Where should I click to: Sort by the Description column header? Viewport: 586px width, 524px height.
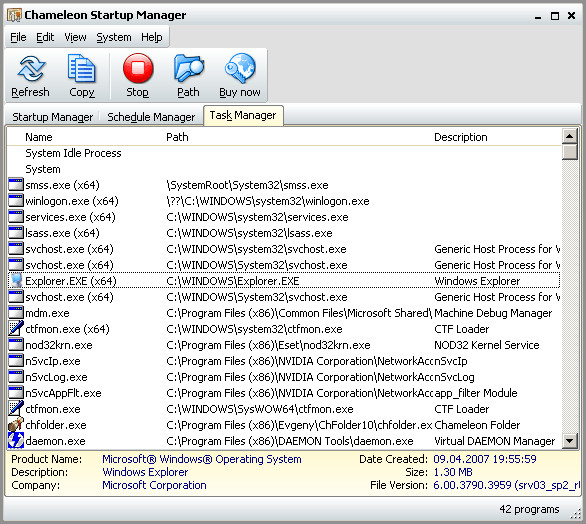pos(460,137)
